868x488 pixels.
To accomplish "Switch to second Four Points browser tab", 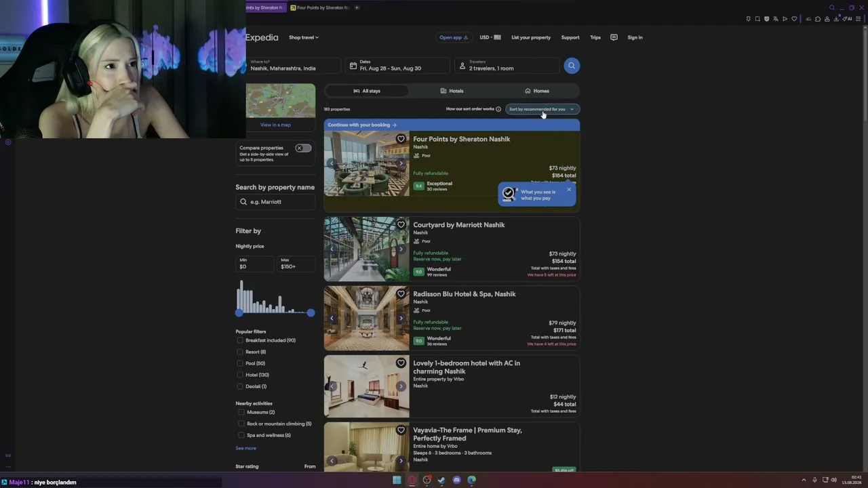I will (319, 7).
